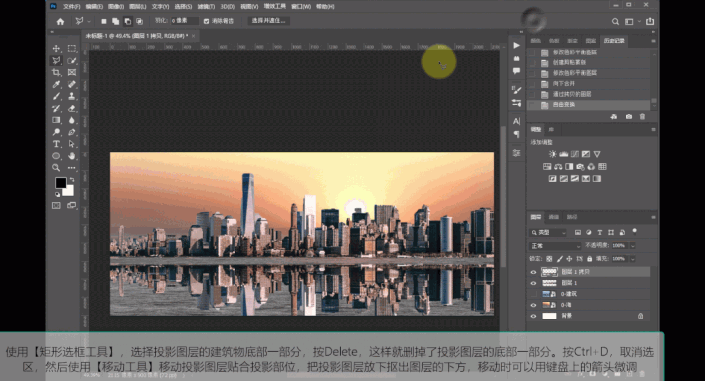Viewport: 705px width, 381px height.
Task: Select the Eraser tool
Action: pyautogui.click(x=71, y=108)
